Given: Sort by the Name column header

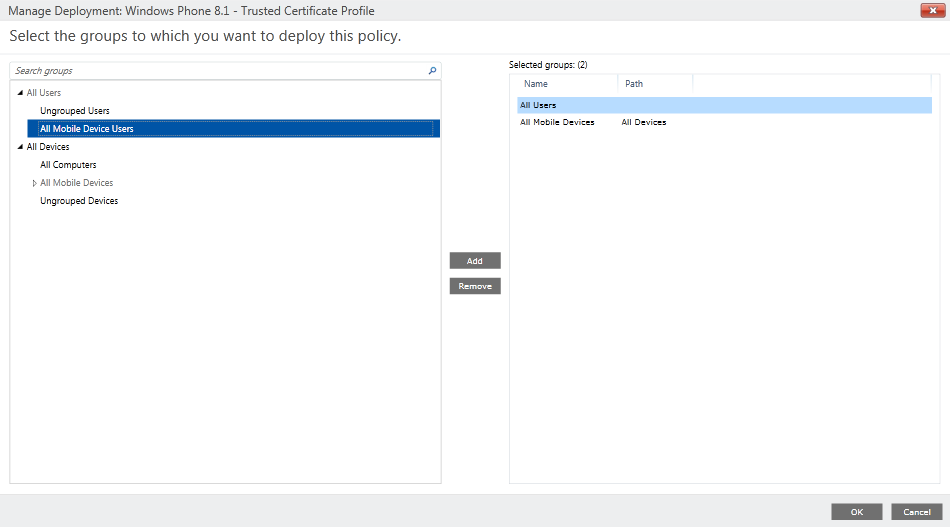Looking at the screenshot, I should point(536,84).
